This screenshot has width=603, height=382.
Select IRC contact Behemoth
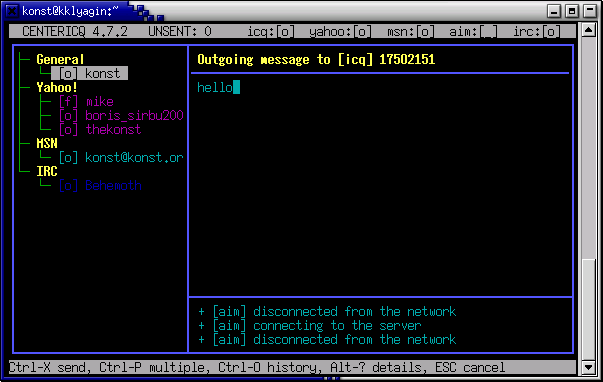pyautogui.click(x=100, y=185)
